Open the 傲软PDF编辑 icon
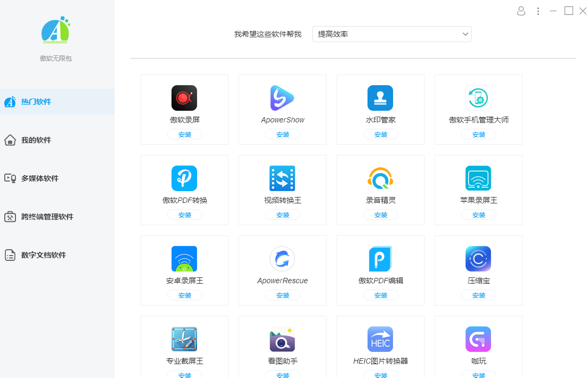This screenshot has width=588, height=378. click(x=380, y=259)
